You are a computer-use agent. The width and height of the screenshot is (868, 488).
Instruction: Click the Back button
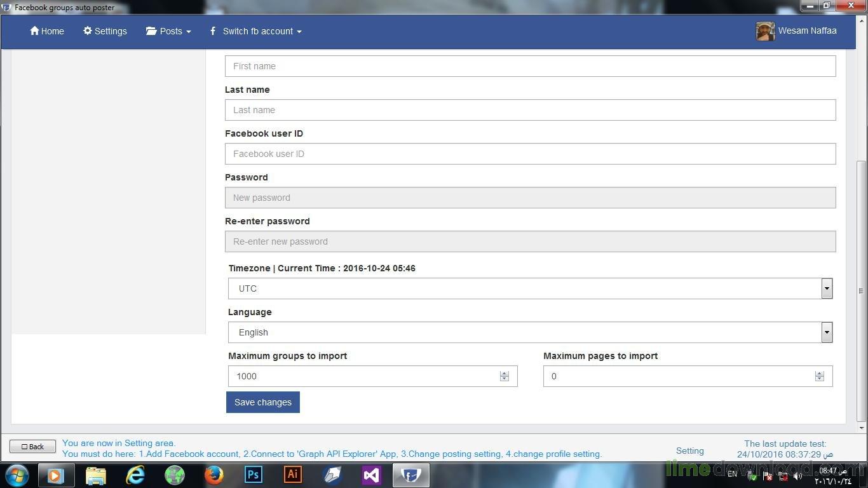click(32, 447)
